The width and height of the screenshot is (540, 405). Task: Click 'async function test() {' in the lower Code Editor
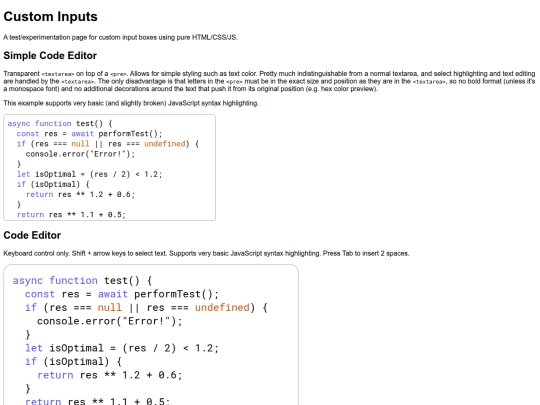82,281
